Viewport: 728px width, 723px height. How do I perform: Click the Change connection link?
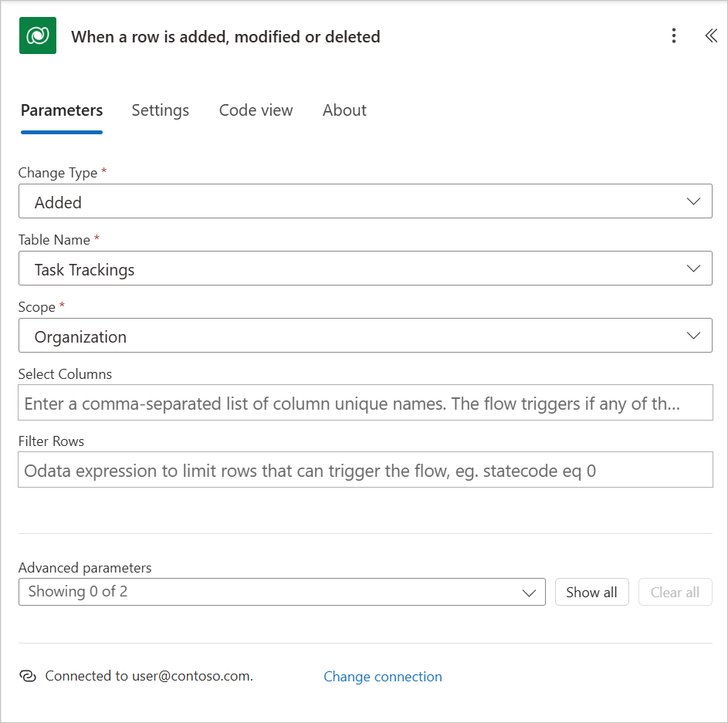[383, 677]
